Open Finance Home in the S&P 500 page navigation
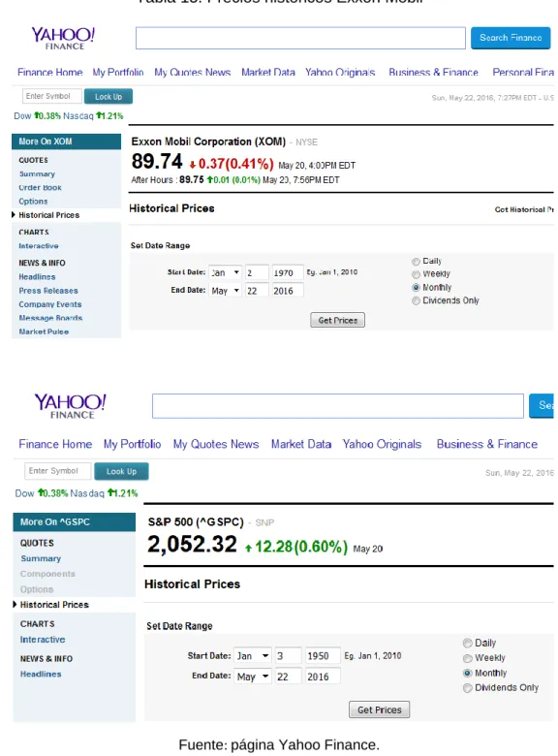 55,444
